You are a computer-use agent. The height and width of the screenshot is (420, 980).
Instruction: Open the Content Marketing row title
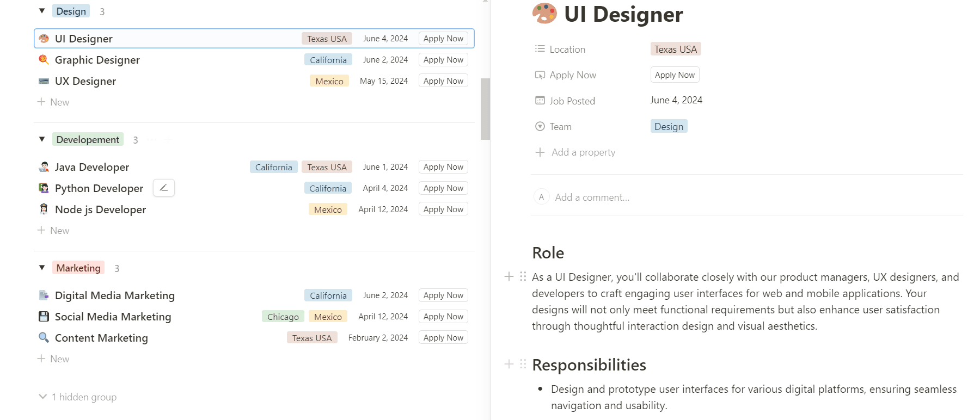pyautogui.click(x=101, y=338)
